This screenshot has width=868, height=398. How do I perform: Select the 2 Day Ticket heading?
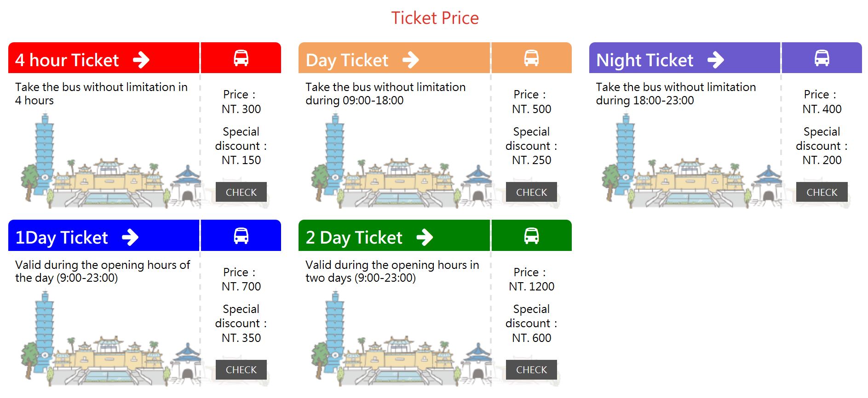click(x=354, y=238)
